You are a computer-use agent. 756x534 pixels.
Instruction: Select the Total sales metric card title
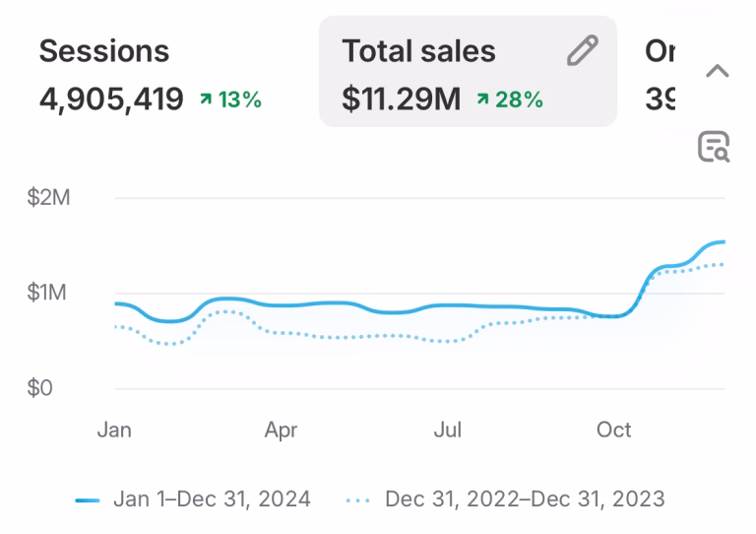(x=418, y=51)
